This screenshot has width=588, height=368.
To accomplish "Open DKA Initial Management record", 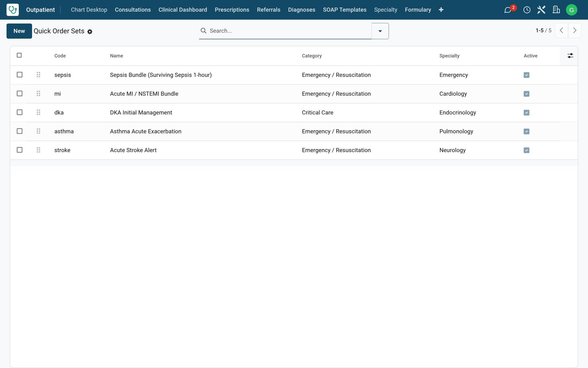I will [x=141, y=113].
